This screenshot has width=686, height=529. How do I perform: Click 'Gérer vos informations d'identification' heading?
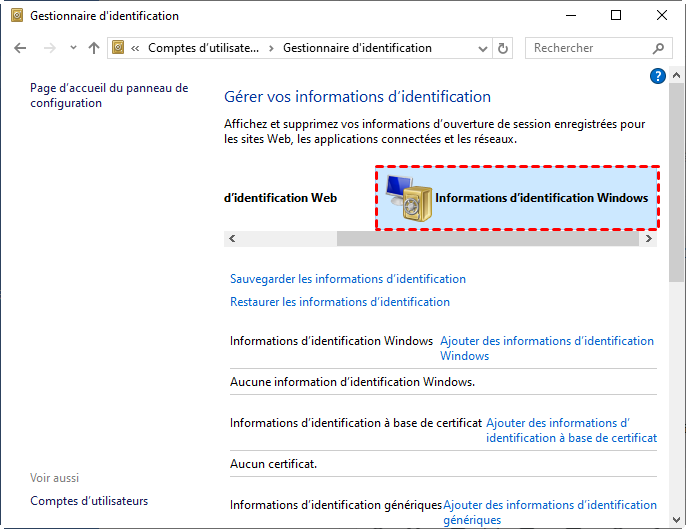(x=357, y=97)
